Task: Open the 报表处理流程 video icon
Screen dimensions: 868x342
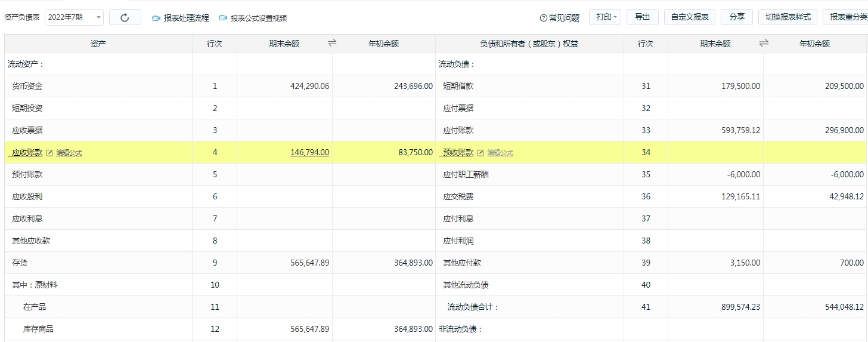Action: pyautogui.click(x=156, y=18)
